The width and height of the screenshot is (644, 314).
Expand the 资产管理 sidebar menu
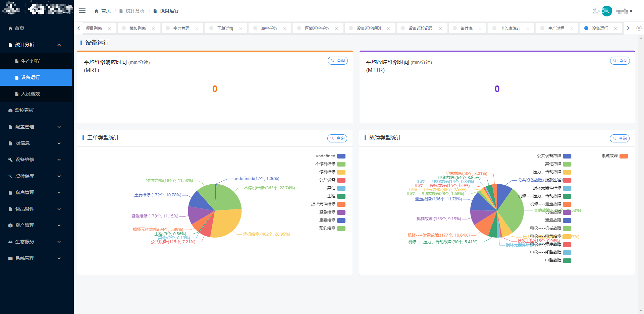(36, 225)
